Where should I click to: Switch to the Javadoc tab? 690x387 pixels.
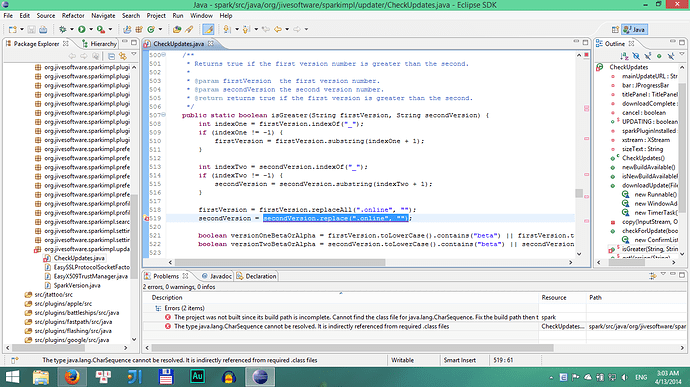pos(217,276)
